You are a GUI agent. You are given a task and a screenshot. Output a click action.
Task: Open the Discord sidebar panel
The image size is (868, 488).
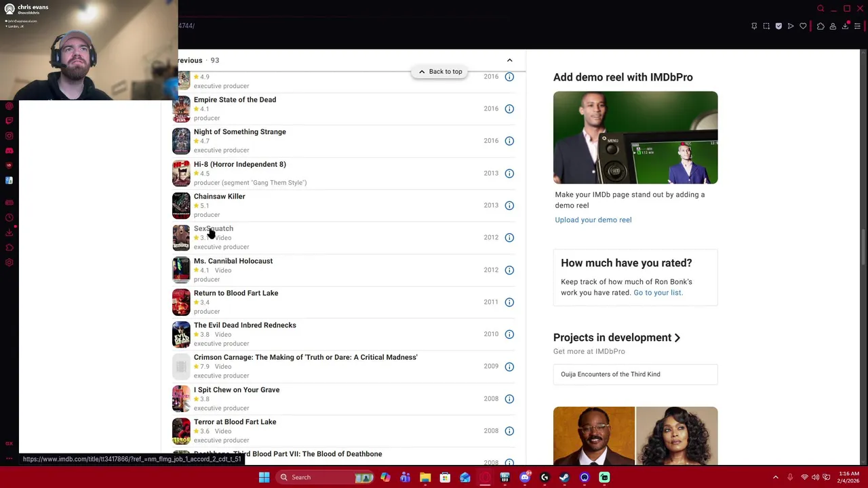pos(9,150)
